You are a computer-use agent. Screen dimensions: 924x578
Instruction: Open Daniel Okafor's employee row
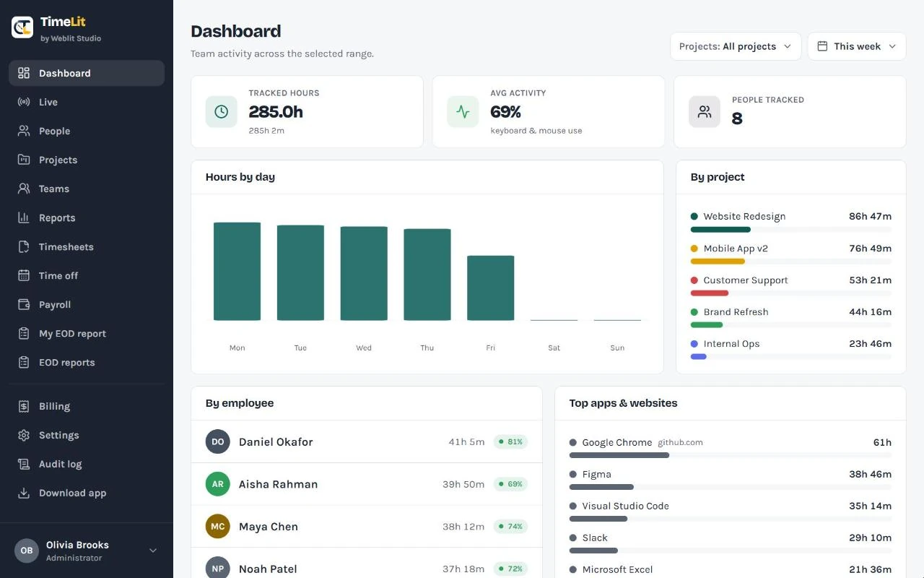pyautogui.click(x=367, y=441)
